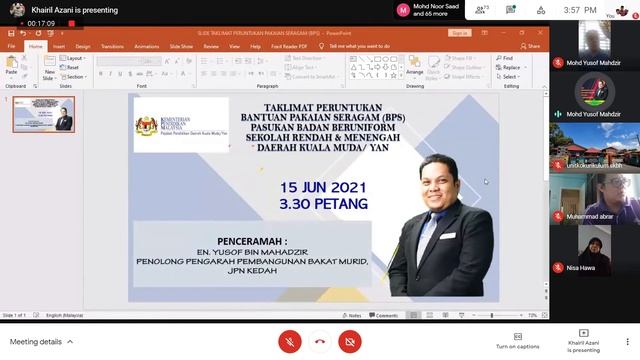Toggle camera off button in Meet

[x=350, y=342]
